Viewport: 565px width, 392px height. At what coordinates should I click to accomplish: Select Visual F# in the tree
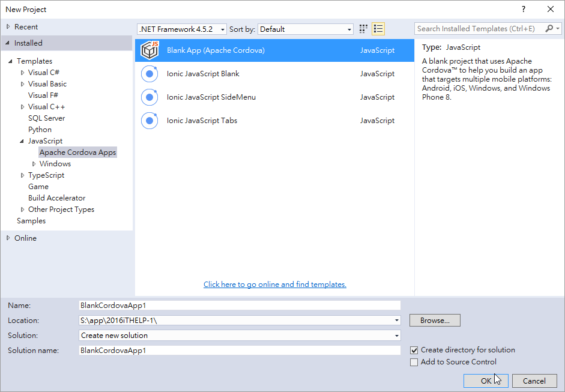pos(43,95)
